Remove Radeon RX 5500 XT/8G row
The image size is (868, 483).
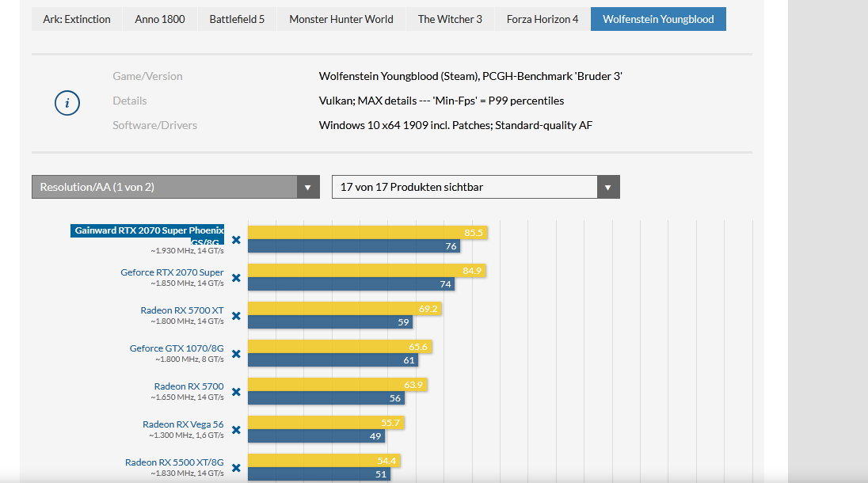point(236,468)
